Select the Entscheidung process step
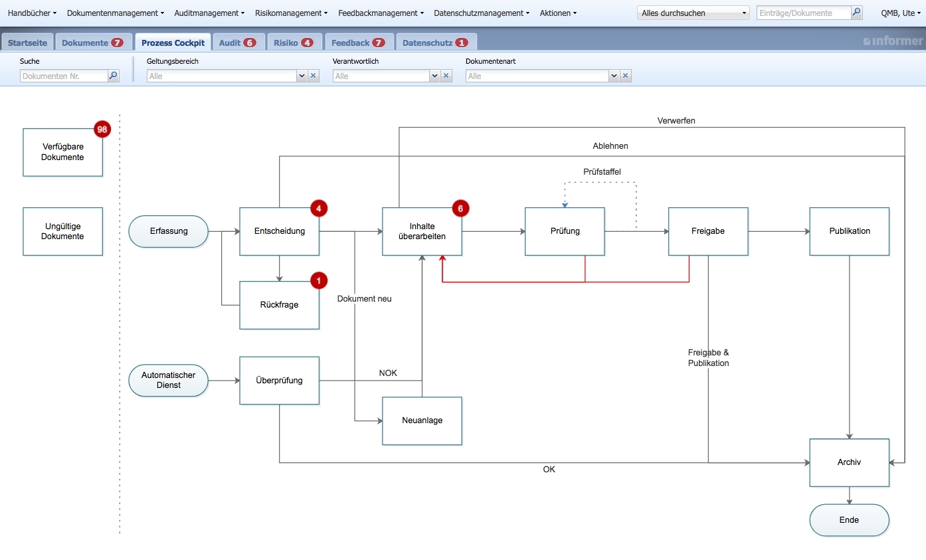Image resolution: width=926 pixels, height=560 pixels. point(280,231)
